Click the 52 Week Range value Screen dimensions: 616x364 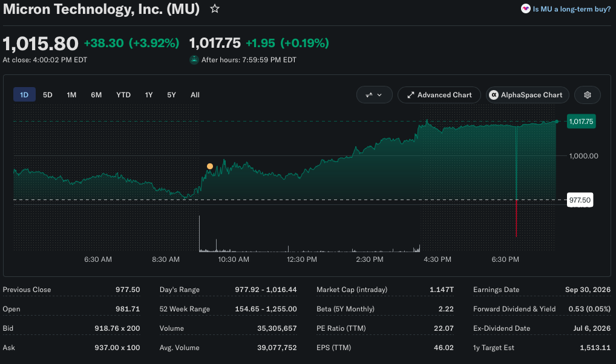tap(266, 308)
